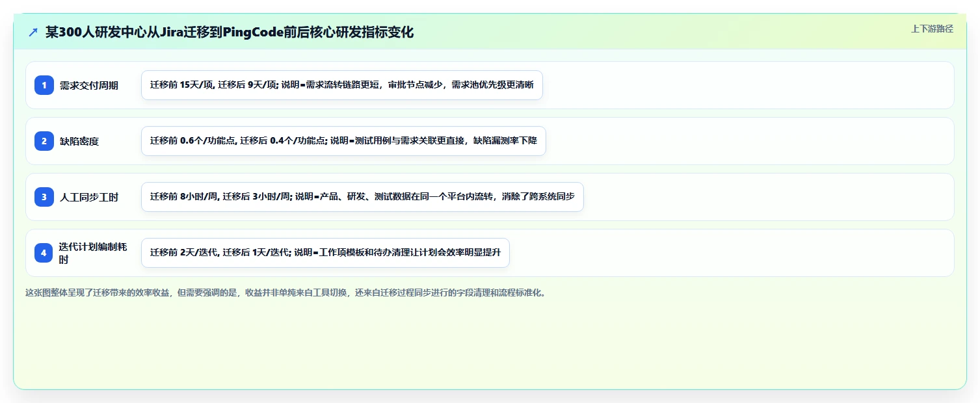The height and width of the screenshot is (403, 980).
Task: Select step number badge 1
Action: coord(44,85)
